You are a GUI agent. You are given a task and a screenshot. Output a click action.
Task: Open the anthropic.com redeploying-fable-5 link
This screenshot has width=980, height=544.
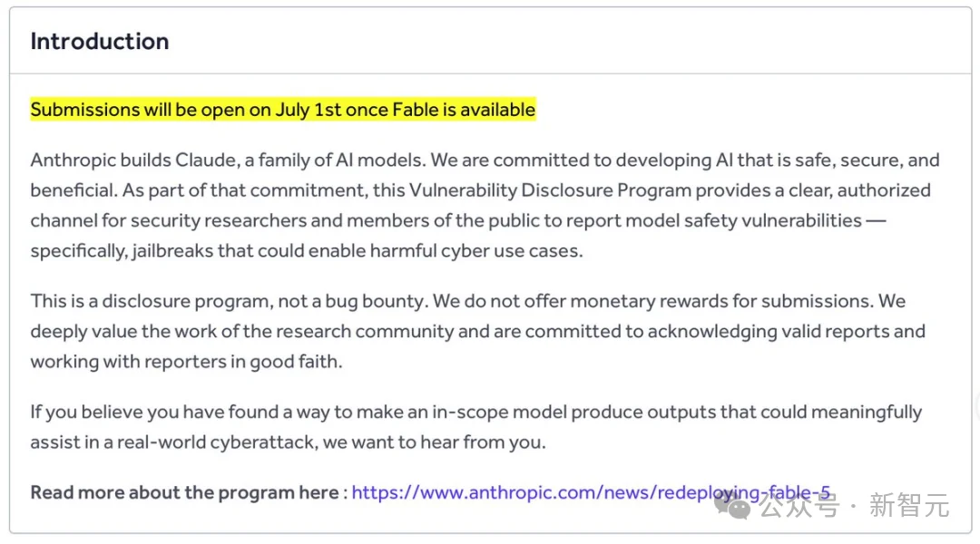[x=591, y=493]
